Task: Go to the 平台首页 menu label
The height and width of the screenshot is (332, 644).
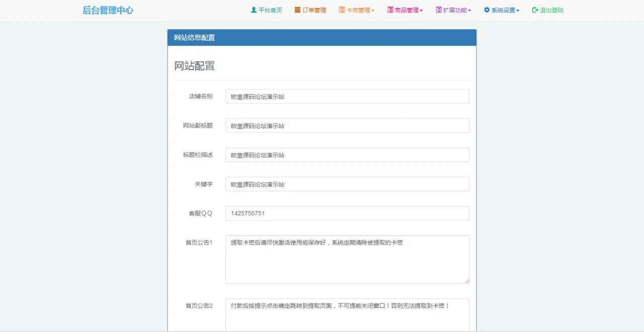Action: coord(270,10)
